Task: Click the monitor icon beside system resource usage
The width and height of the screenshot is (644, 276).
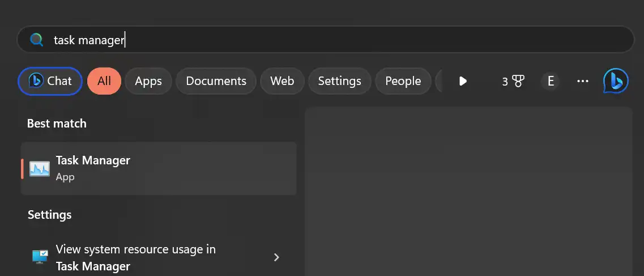Action: pos(40,257)
